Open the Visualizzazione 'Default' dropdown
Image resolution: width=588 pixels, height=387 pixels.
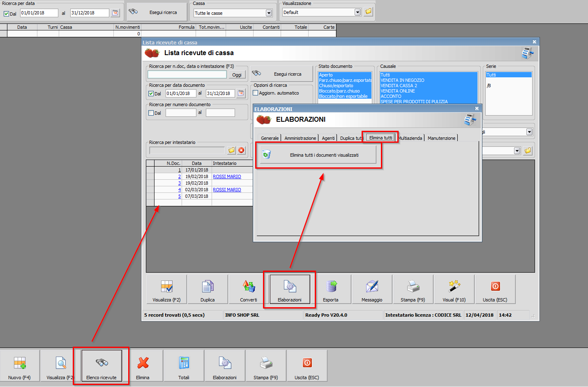pos(357,12)
